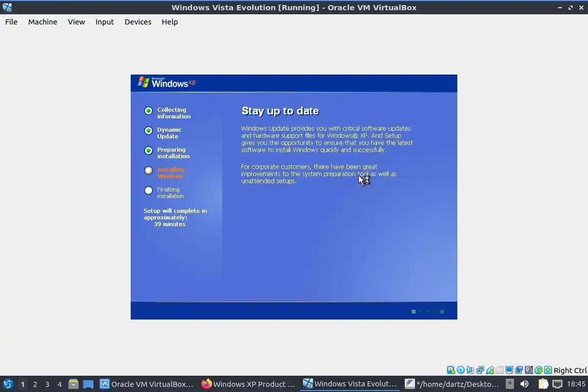Click the CPU virtualization status indicator
The width and height of the screenshot is (588, 392).
pyautogui.click(x=529, y=370)
